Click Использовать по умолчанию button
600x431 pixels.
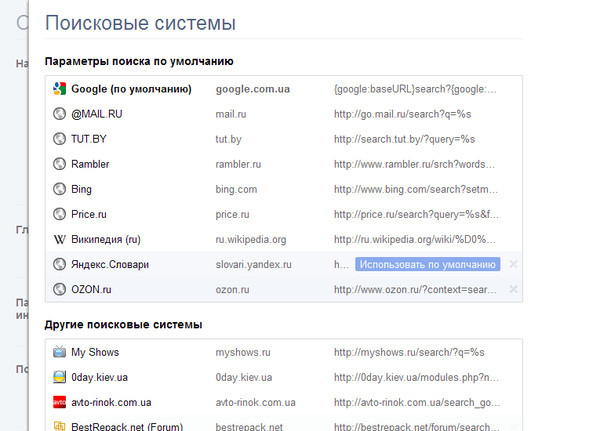[x=427, y=264]
